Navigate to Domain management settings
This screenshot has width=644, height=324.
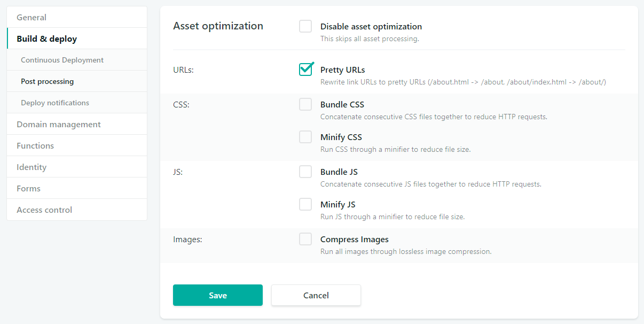(x=59, y=124)
